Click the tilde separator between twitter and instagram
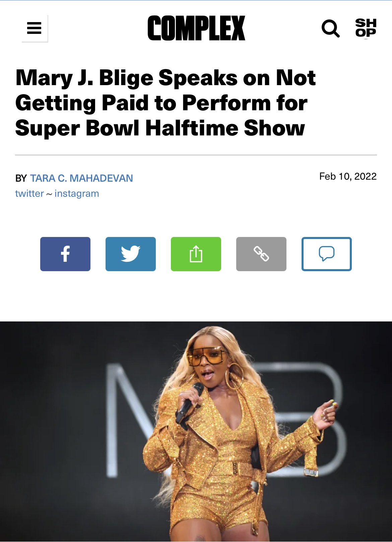The height and width of the screenshot is (542, 392). [49, 194]
